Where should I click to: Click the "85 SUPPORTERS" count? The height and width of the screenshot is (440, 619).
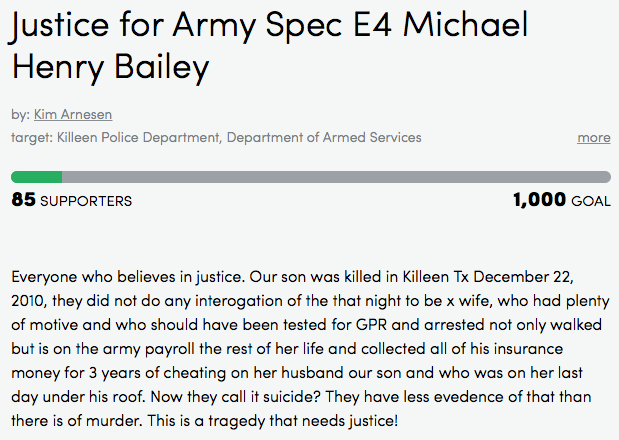click(71, 200)
